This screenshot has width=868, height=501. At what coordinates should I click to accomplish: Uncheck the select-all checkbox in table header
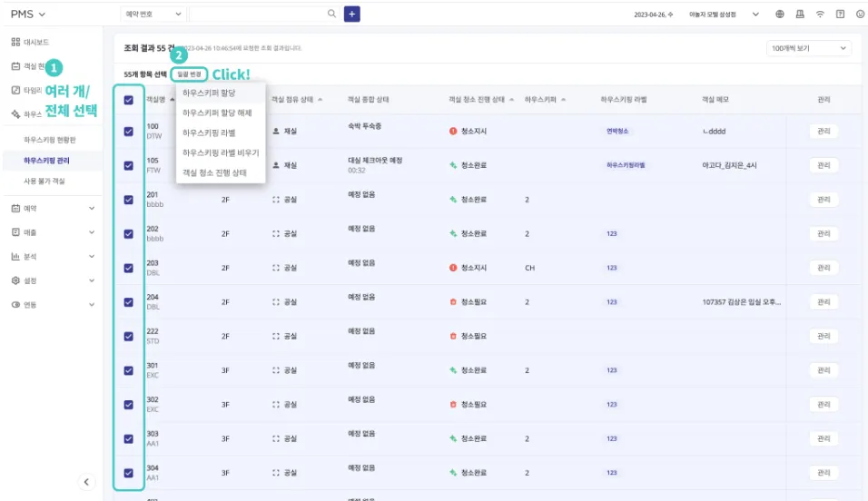(128, 100)
